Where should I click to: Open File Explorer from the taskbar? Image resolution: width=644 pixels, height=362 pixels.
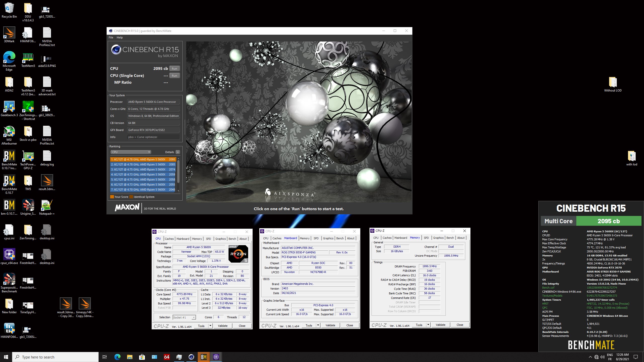(x=130, y=357)
